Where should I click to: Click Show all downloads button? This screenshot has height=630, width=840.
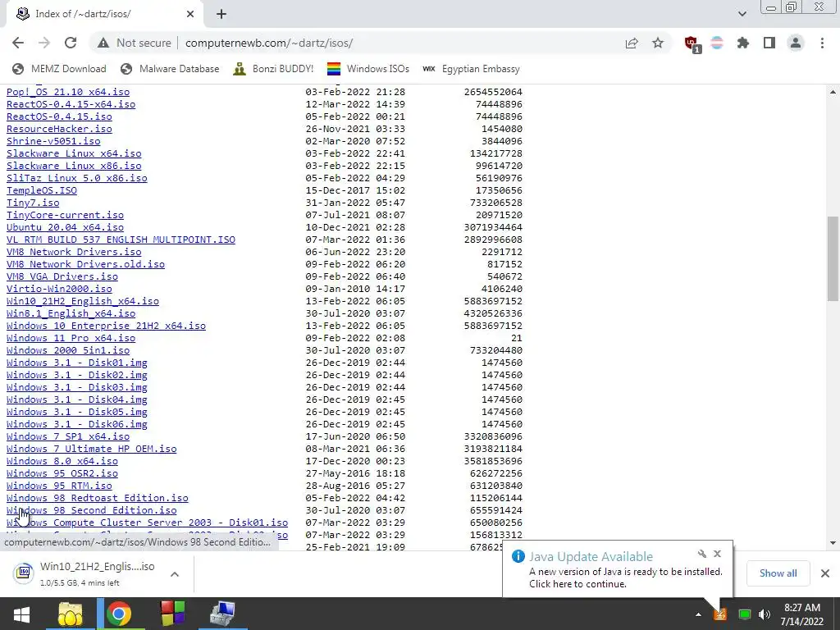778,573
